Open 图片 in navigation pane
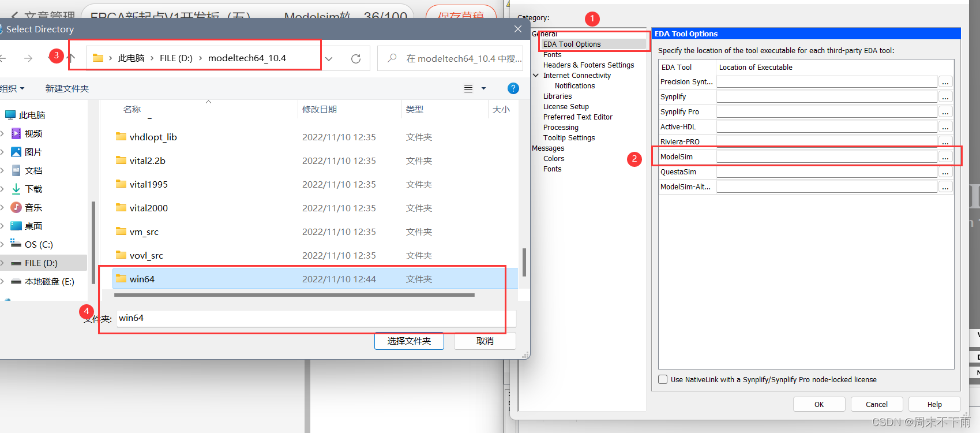Viewport: 980px width, 433px height. pos(33,152)
